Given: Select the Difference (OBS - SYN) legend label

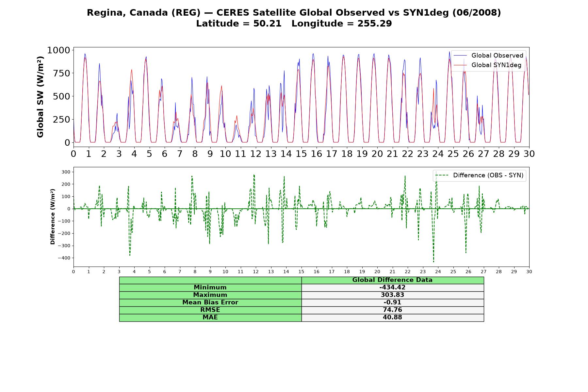Looking at the screenshot, I should click(x=488, y=175).
